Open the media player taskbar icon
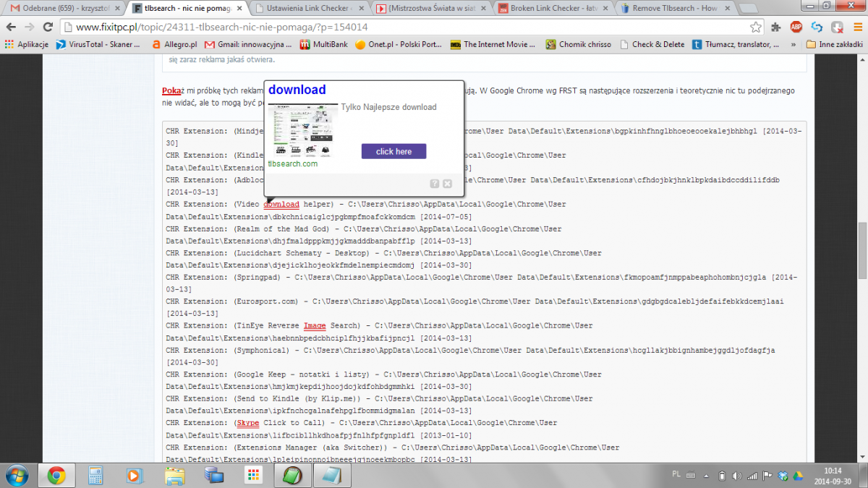 pyautogui.click(x=135, y=475)
